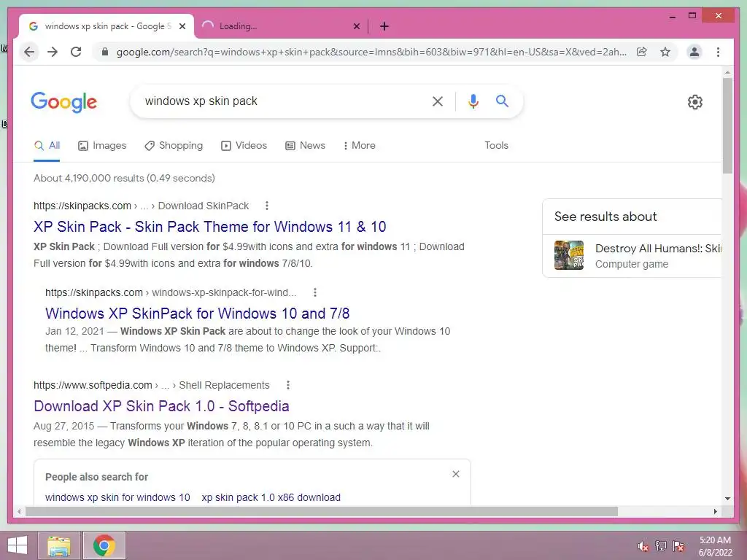
Task: Click the https://skinpacks.com Download SkinPack breadcrumb
Action: pos(141,206)
